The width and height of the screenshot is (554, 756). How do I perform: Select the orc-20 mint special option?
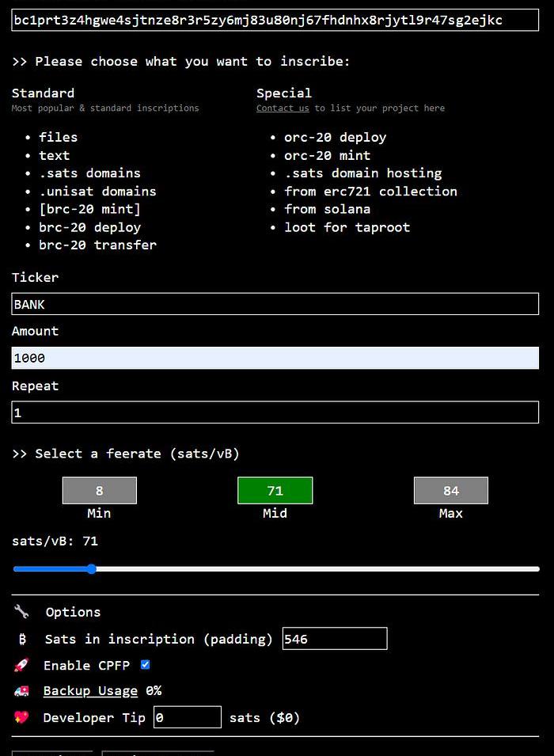[x=327, y=155]
